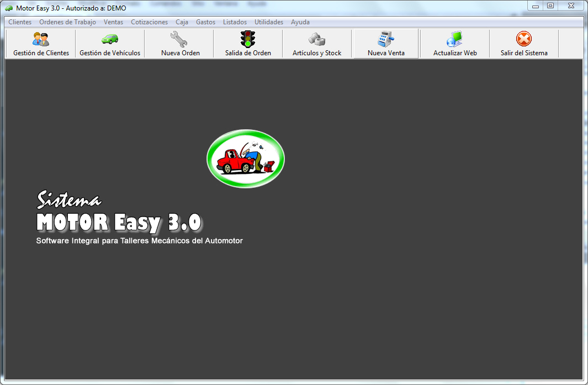Open the Caja menu
Screen dimensions: 588x385
click(182, 22)
